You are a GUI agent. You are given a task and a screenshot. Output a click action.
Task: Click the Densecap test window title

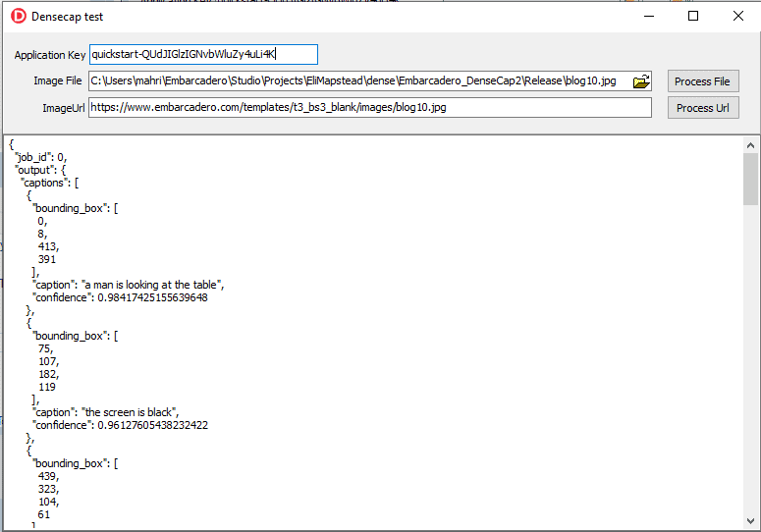[x=68, y=17]
